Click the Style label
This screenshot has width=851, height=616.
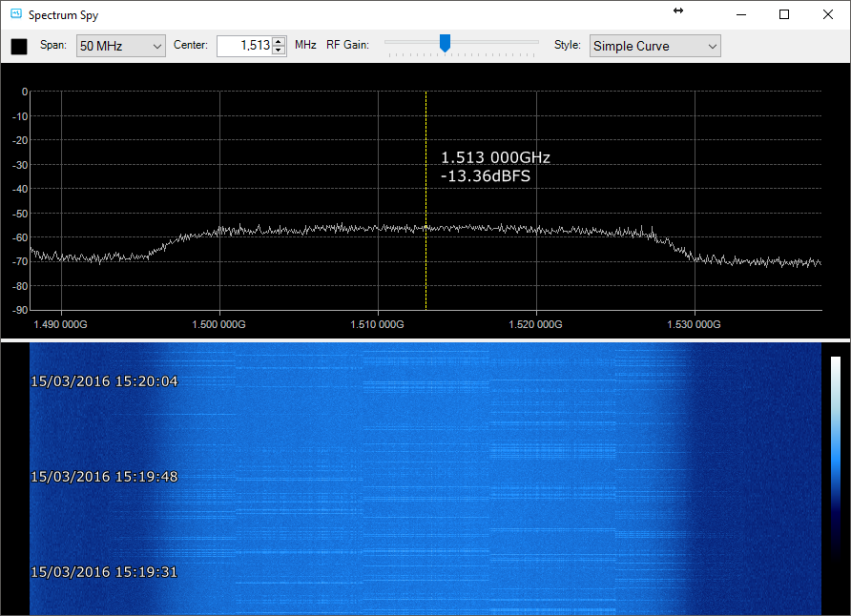pos(567,45)
